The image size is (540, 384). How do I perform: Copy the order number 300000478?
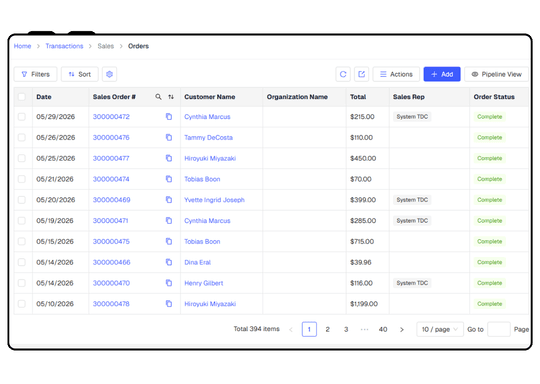tap(169, 304)
